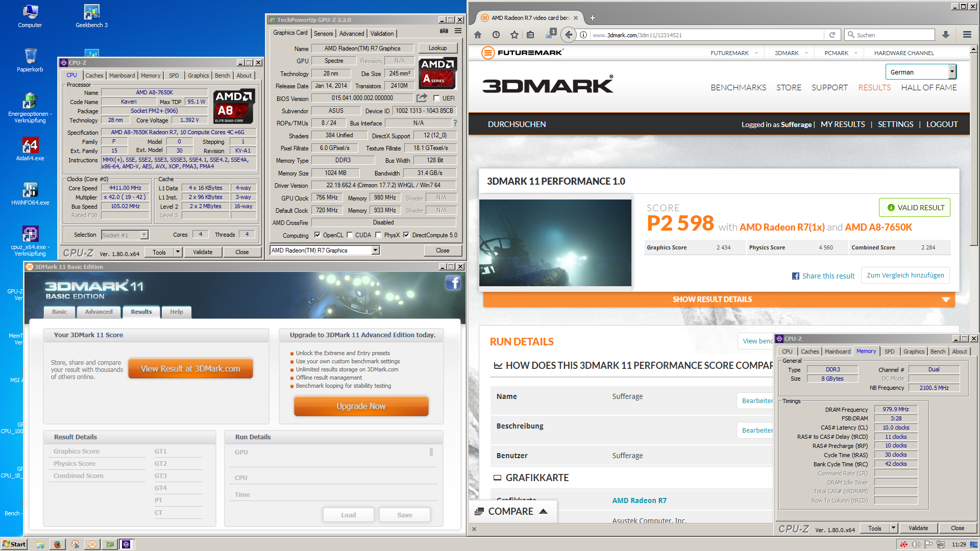
Task: Launch HWiNFO64.exe desktop icon
Action: (x=30, y=193)
